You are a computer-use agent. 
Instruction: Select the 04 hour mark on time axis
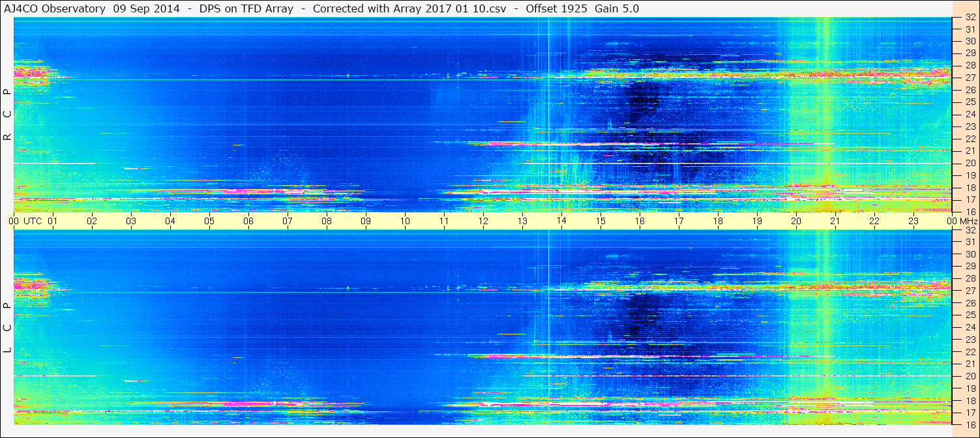pos(170,221)
